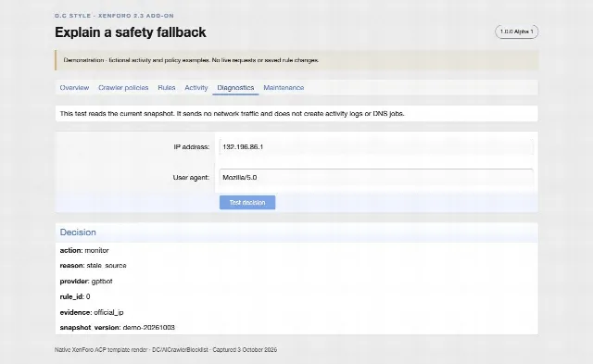Image resolution: width=593 pixels, height=364 pixels.
Task: Select the Activity tab
Action: tap(196, 88)
